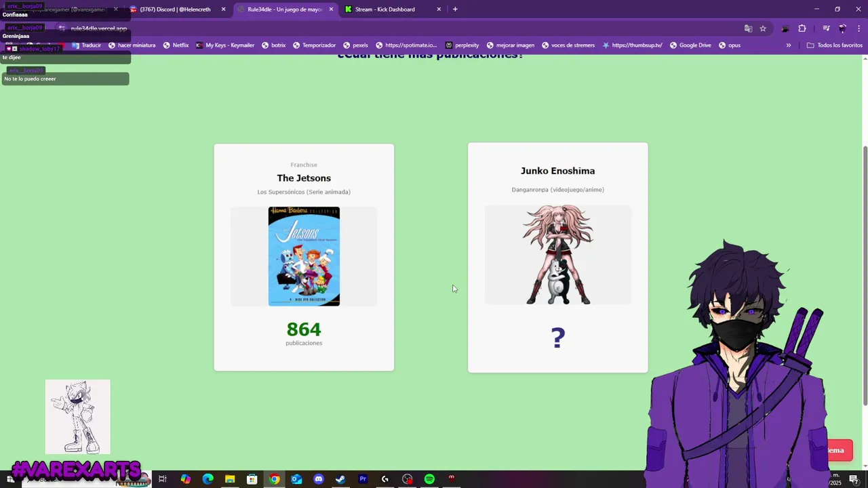Open the opus bookmark
The height and width of the screenshot is (488, 868).
[729, 45]
